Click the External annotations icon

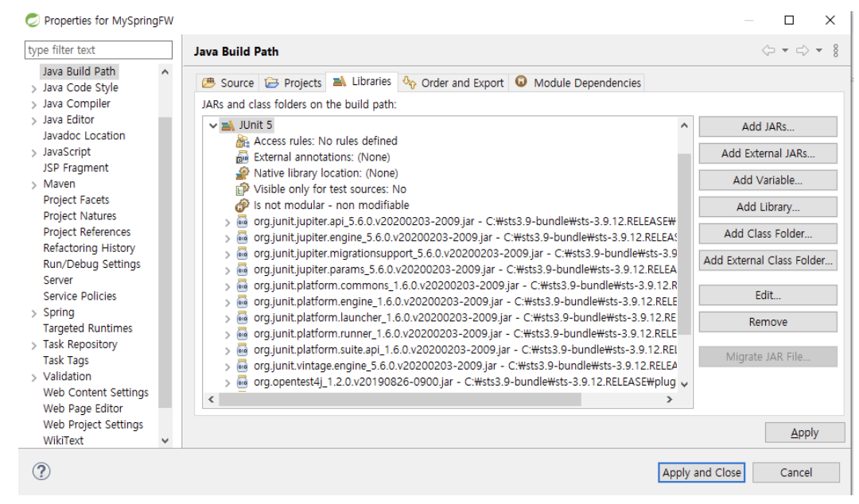pos(242,157)
